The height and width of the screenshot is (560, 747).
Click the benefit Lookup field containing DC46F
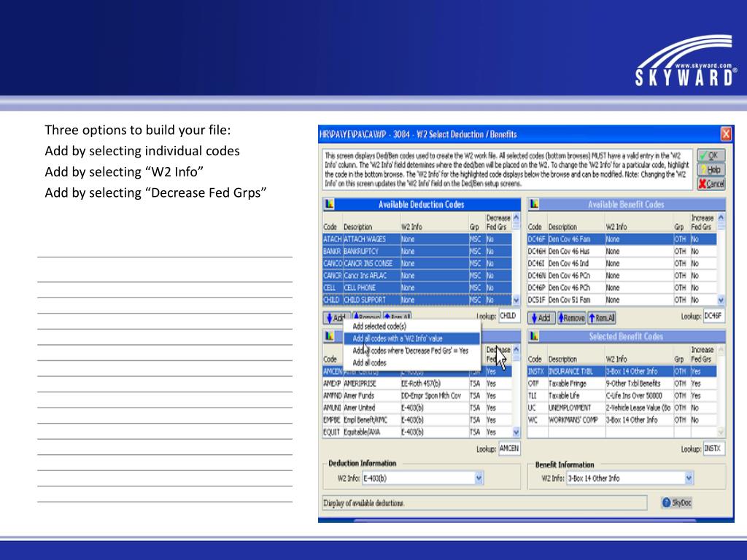[x=713, y=316]
